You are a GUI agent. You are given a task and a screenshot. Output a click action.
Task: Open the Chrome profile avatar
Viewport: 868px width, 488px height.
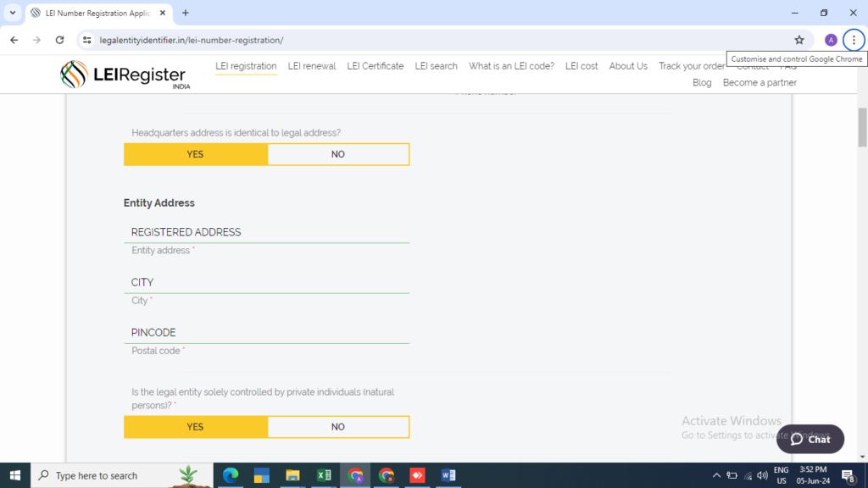pos(831,40)
